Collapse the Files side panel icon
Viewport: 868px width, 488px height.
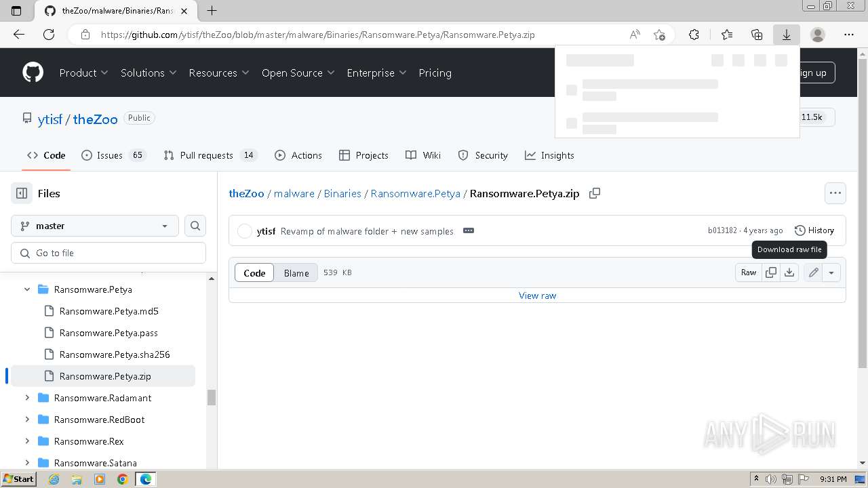point(22,193)
